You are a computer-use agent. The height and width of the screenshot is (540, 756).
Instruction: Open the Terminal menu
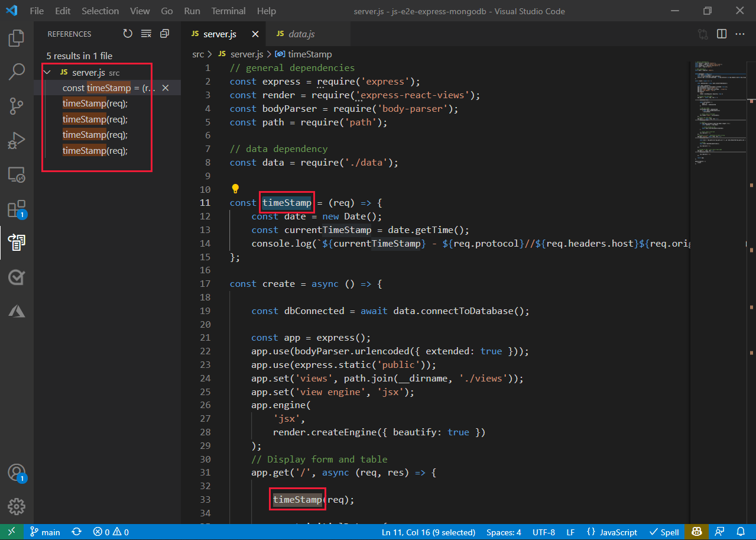click(228, 11)
